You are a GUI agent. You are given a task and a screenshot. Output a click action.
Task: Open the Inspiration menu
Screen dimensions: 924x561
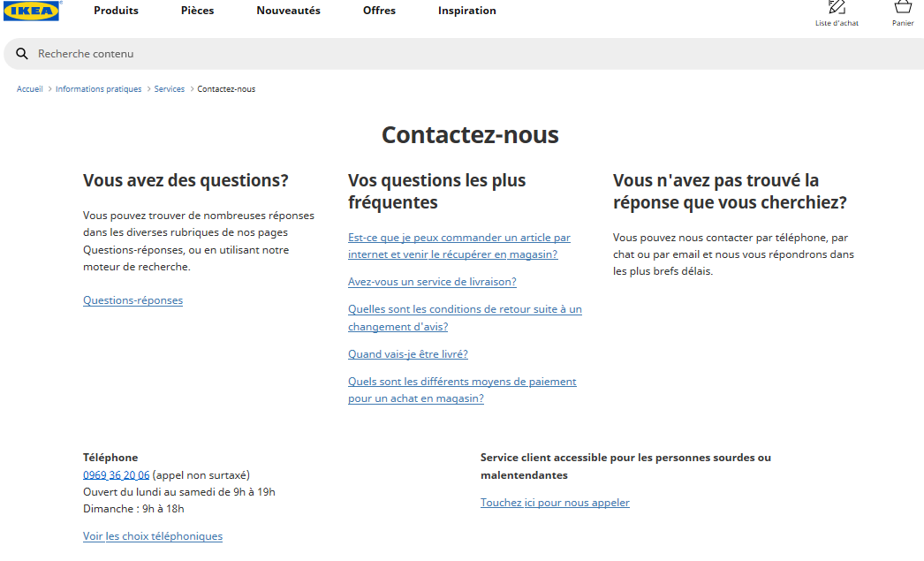(466, 11)
